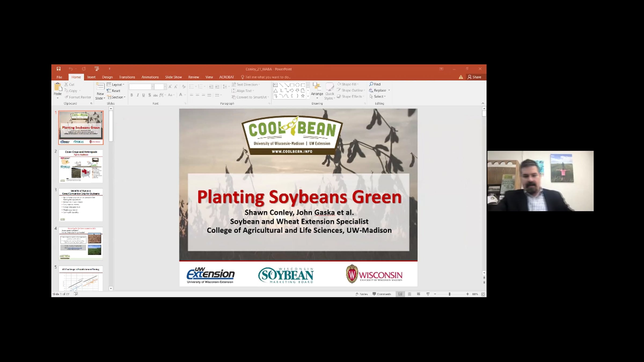Open the ACROBAT tab
Viewport: 644px width, 362px height.
pos(226,77)
